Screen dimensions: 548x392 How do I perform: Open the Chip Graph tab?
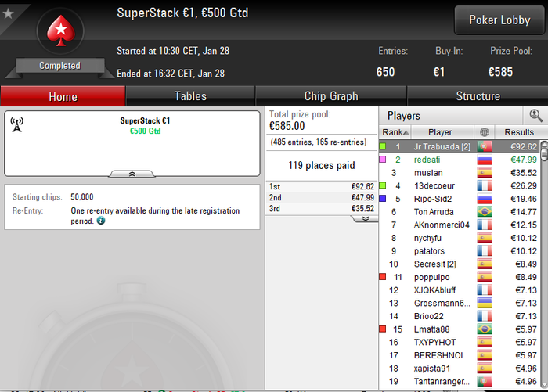(x=331, y=96)
